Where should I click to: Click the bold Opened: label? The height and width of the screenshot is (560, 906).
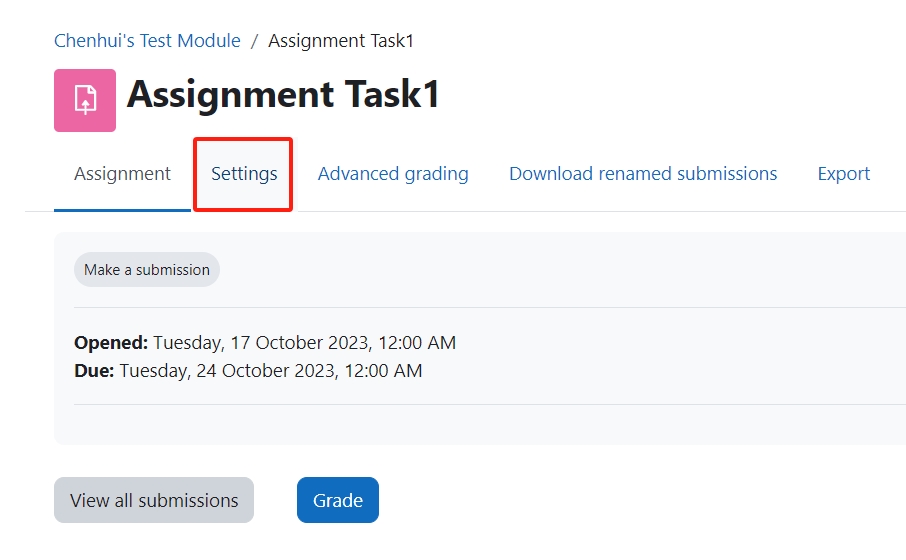point(111,343)
